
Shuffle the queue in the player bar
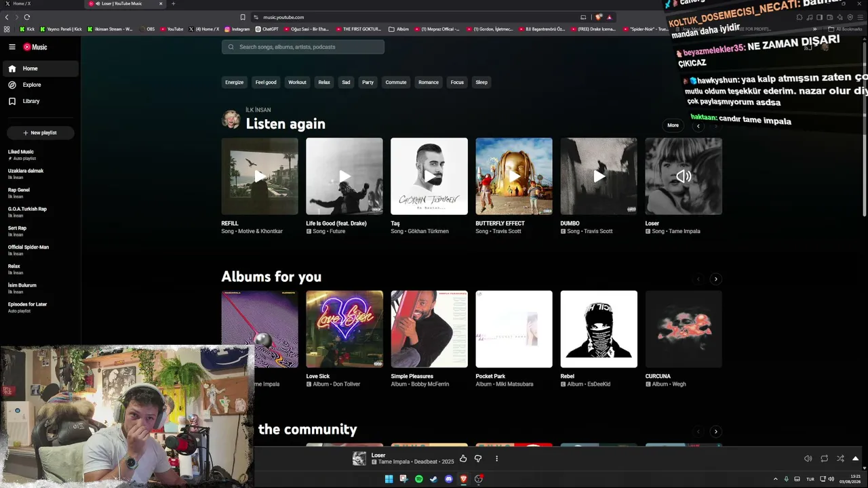[840, 459]
